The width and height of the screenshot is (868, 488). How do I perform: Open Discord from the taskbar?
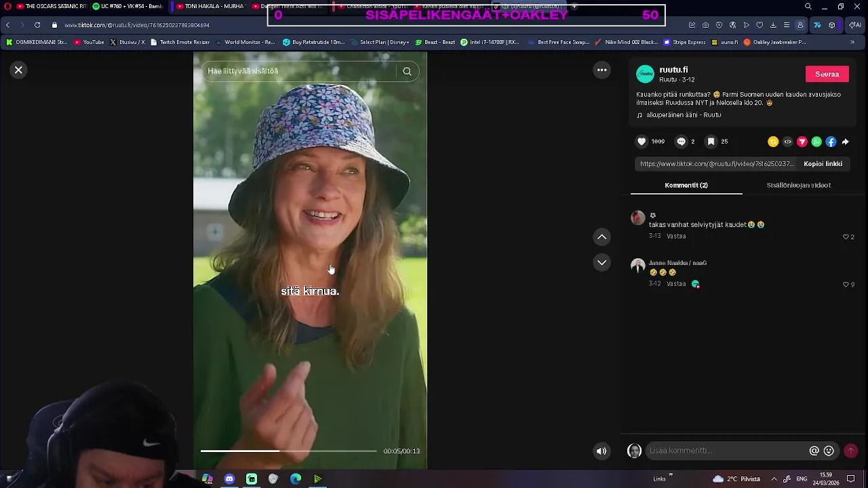pyautogui.click(x=229, y=479)
